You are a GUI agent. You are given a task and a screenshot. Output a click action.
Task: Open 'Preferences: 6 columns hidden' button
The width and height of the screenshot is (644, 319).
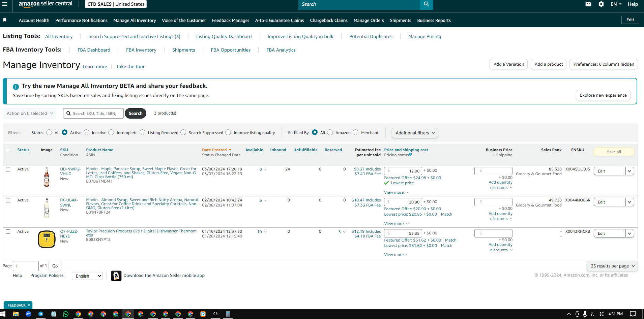point(604,64)
